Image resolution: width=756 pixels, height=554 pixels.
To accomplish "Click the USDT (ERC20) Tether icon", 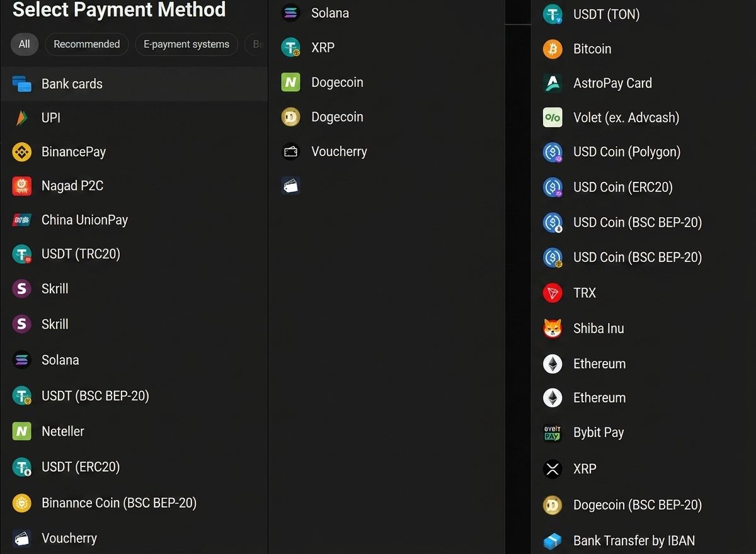I will click(x=22, y=466).
